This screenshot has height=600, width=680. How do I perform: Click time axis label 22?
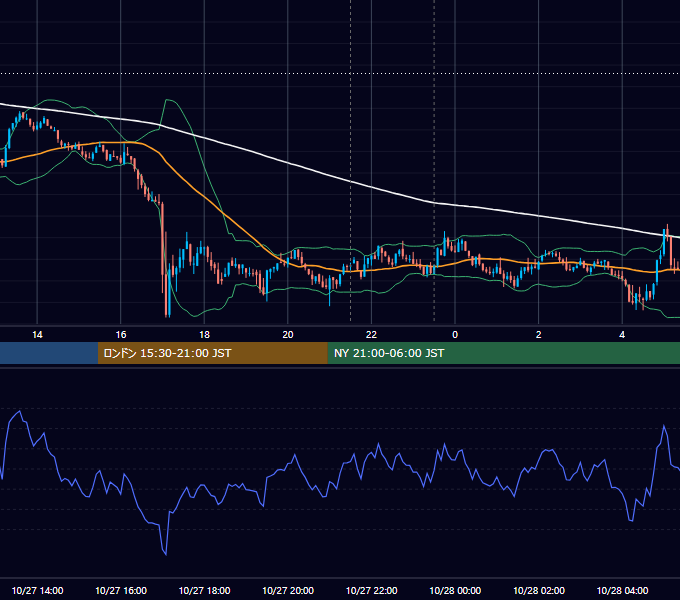[x=371, y=334]
